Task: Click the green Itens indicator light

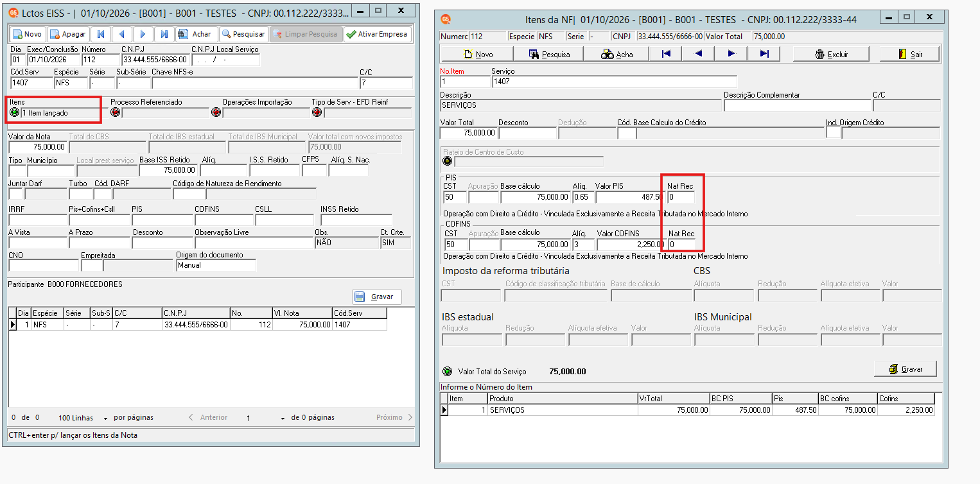Action: pos(15,113)
